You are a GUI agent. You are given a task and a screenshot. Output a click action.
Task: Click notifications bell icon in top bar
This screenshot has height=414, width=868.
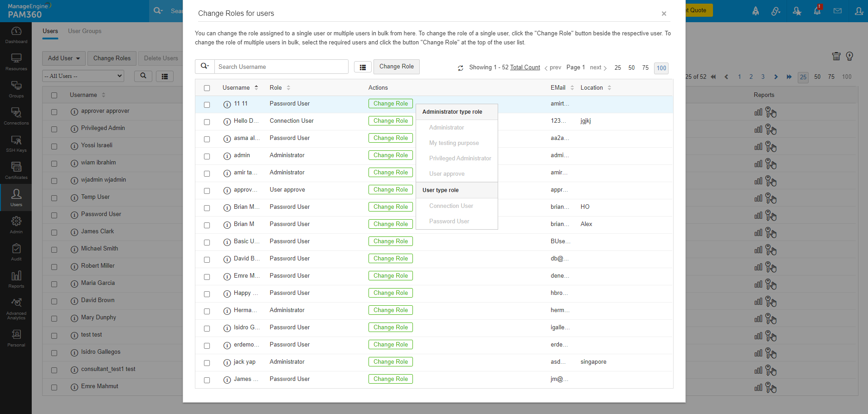coord(817,11)
